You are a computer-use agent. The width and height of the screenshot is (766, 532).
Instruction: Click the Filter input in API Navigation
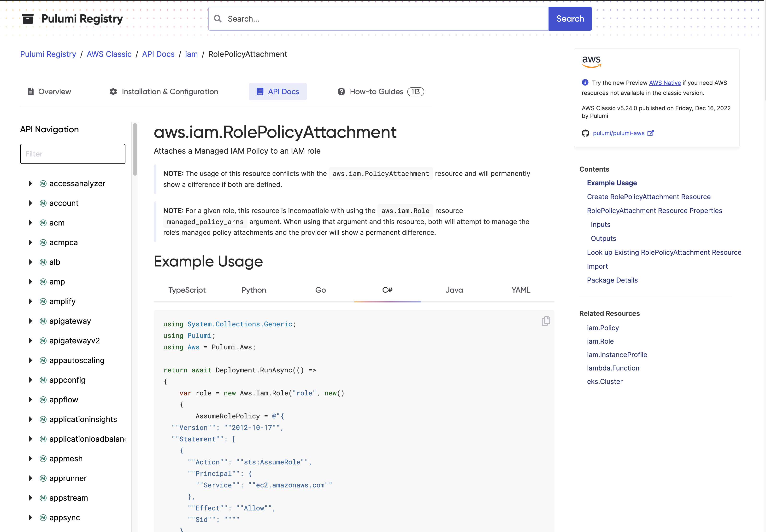pyautogui.click(x=72, y=154)
